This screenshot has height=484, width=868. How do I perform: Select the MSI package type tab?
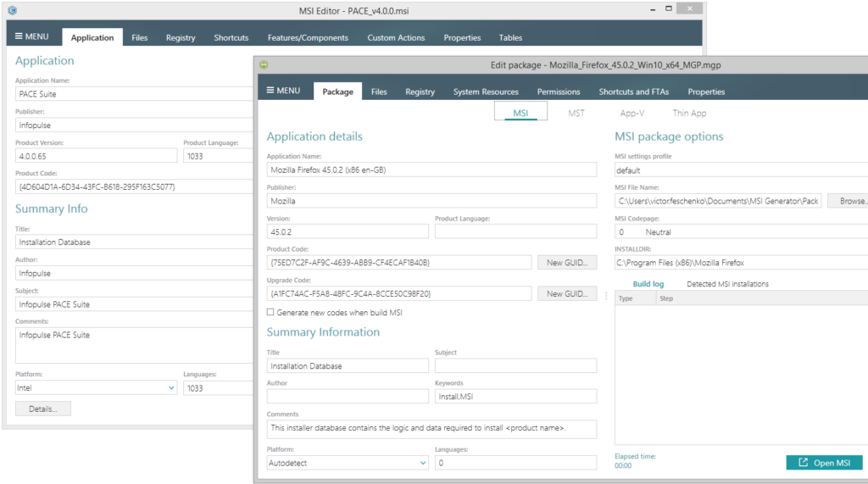pos(520,113)
